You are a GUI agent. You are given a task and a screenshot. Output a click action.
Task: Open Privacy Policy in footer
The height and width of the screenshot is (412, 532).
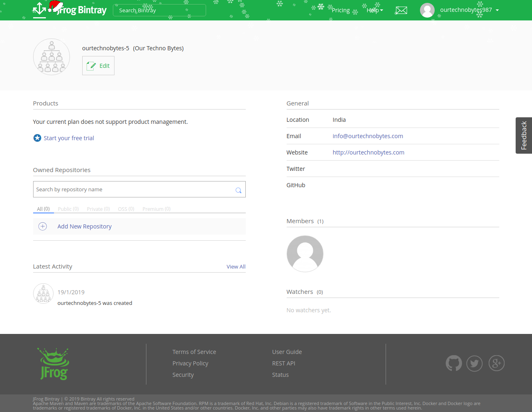pos(190,363)
